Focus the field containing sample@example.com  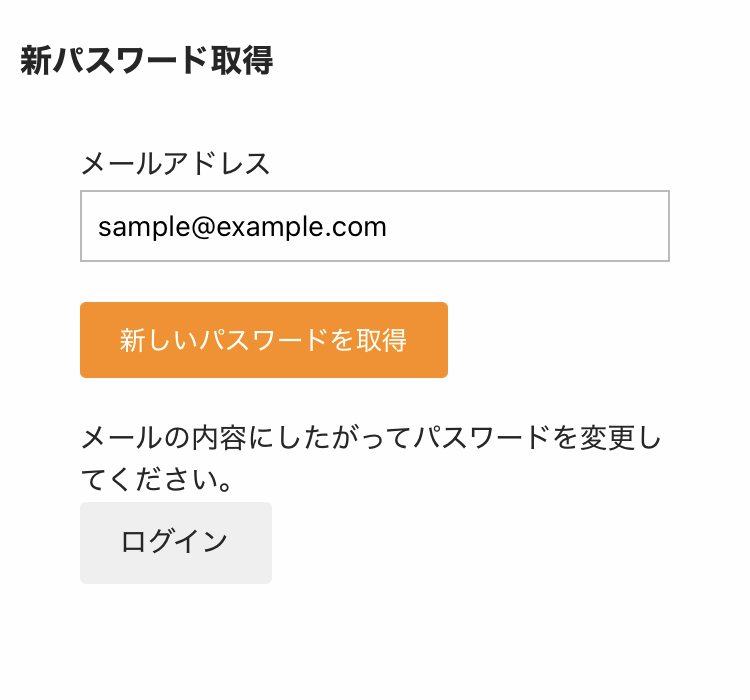click(374, 226)
